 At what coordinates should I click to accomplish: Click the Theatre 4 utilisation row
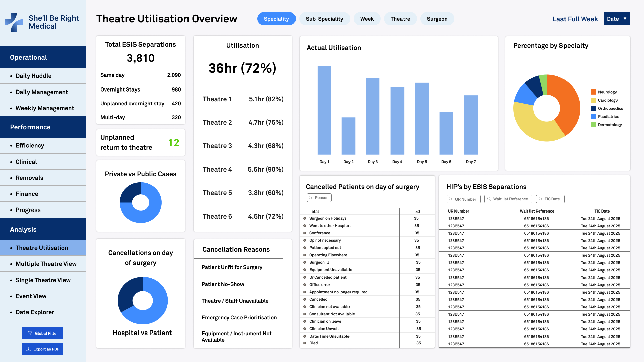point(243,169)
